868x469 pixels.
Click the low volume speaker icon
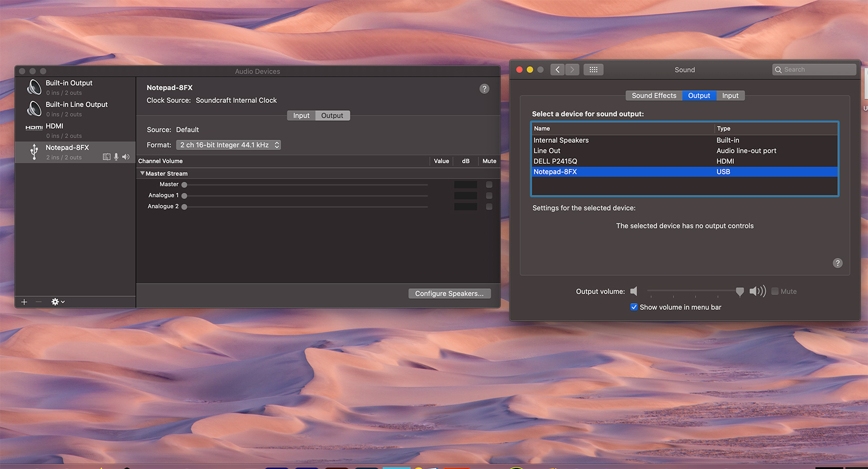click(634, 291)
